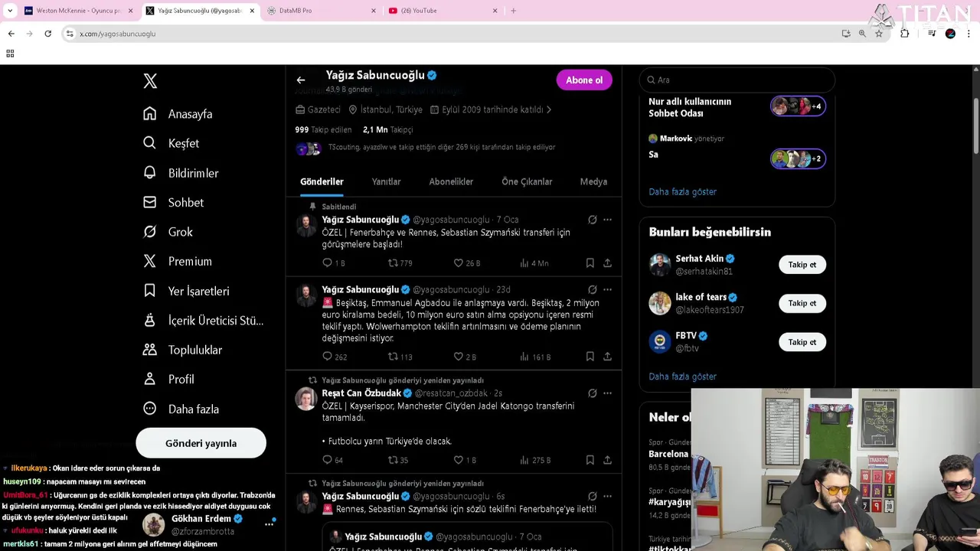980x551 pixels.
Task: Open more options on pinned post
Action: pyautogui.click(x=607, y=220)
